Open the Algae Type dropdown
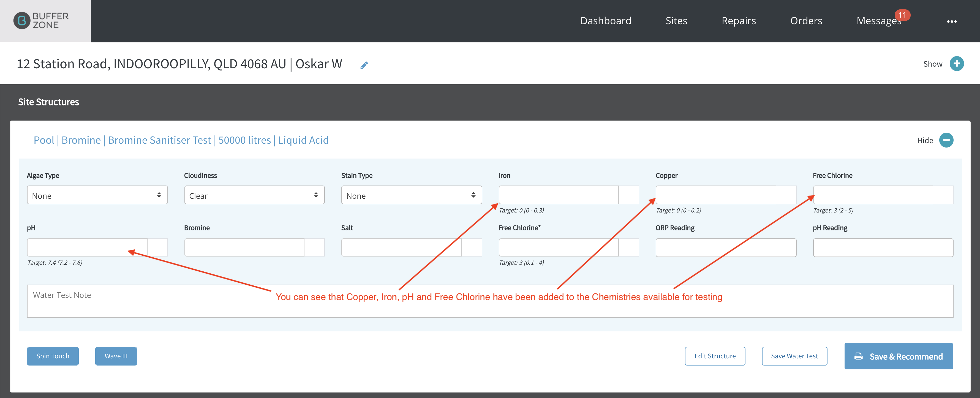Image resolution: width=980 pixels, height=398 pixels. coord(97,195)
